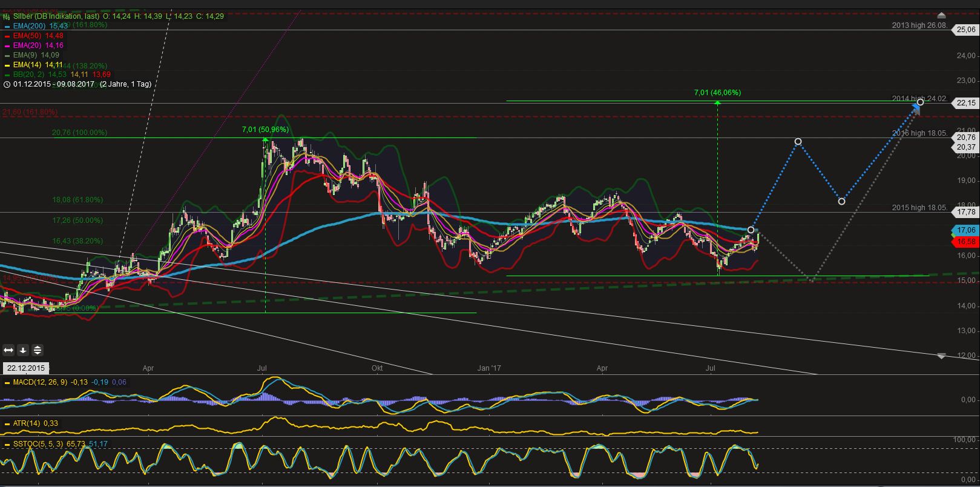This screenshot has height=487, width=980.
Task: Click the 20,76 (100.00%) Fibonacci label
Action: [80, 132]
